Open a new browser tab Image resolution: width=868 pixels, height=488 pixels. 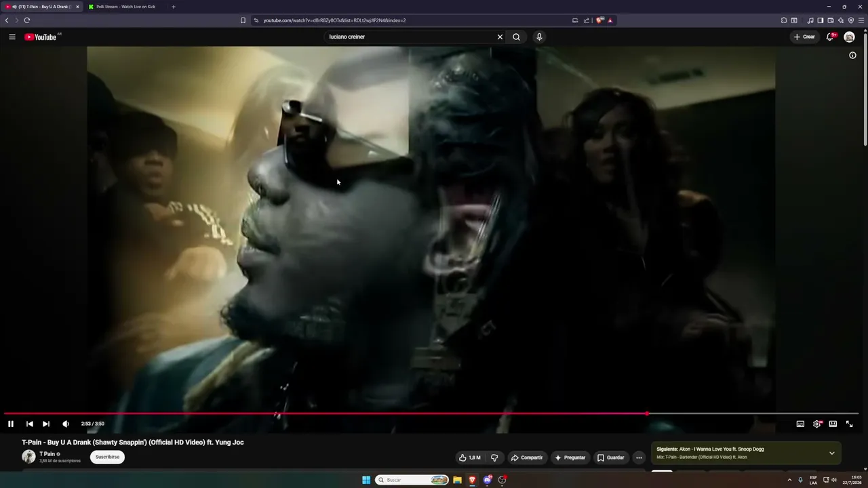(x=174, y=7)
